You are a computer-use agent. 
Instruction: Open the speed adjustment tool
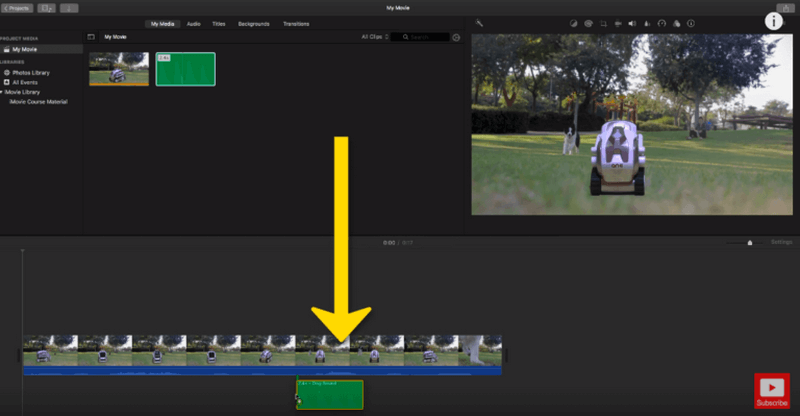pyautogui.click(x=662, y=23)
